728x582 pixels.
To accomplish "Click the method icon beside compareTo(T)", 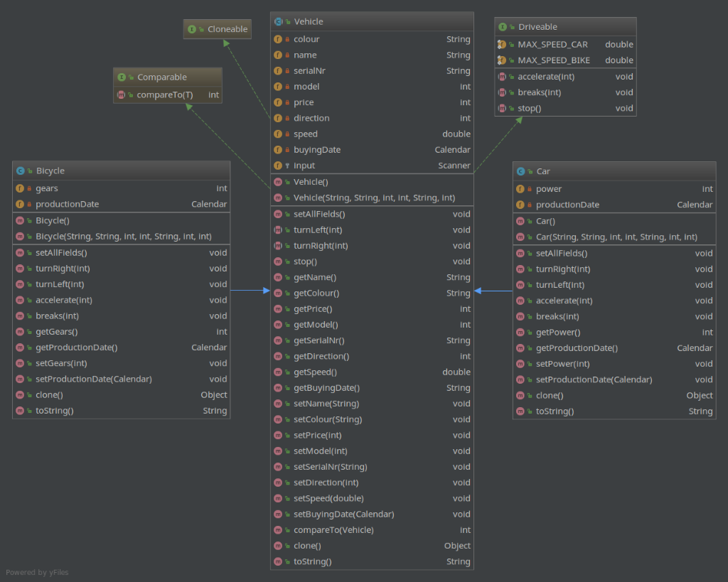I will (121, 95).
